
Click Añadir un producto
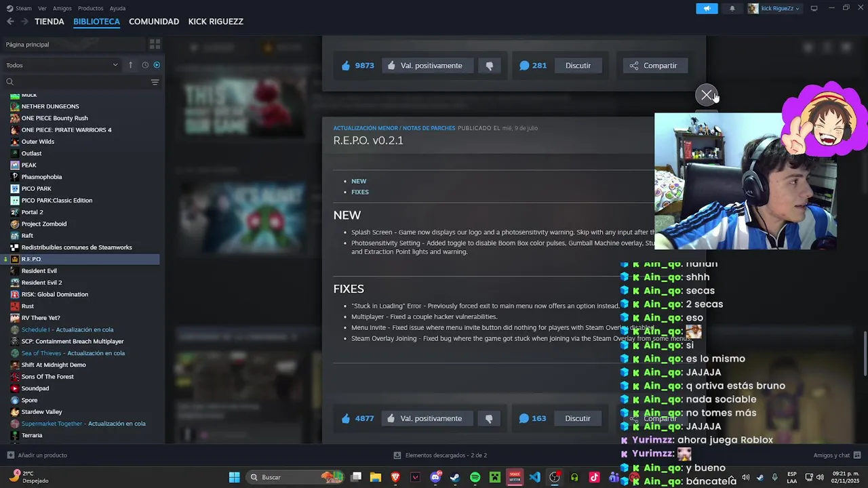pos(37,455)
